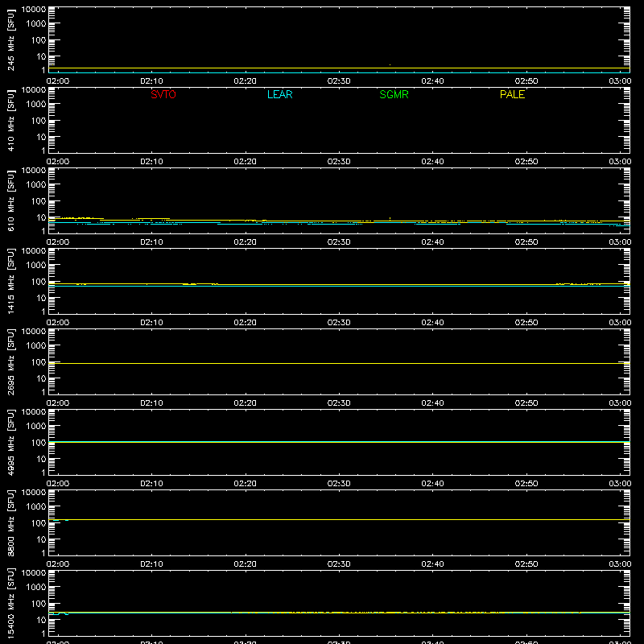Select the 2695 MHz [SFU] axis title
Viewport: 644px width, 644px height.
[x=10, y=362]
